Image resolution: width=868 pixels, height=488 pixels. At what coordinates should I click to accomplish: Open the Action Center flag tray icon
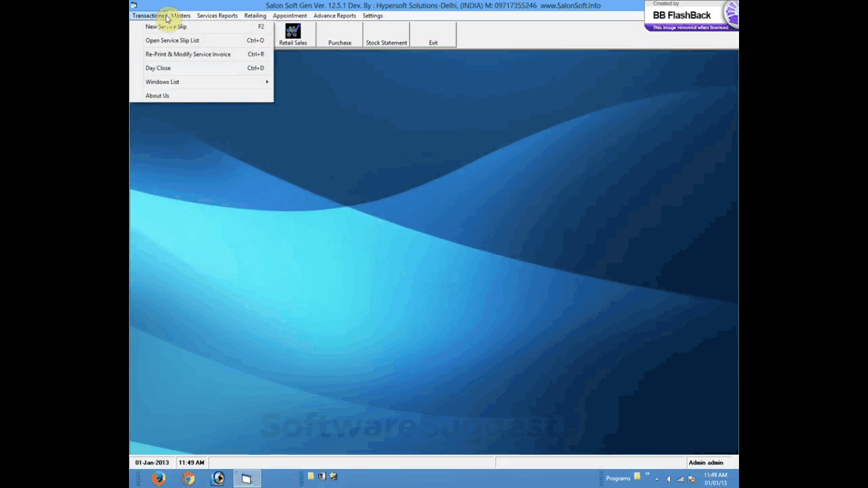(692, 478)
